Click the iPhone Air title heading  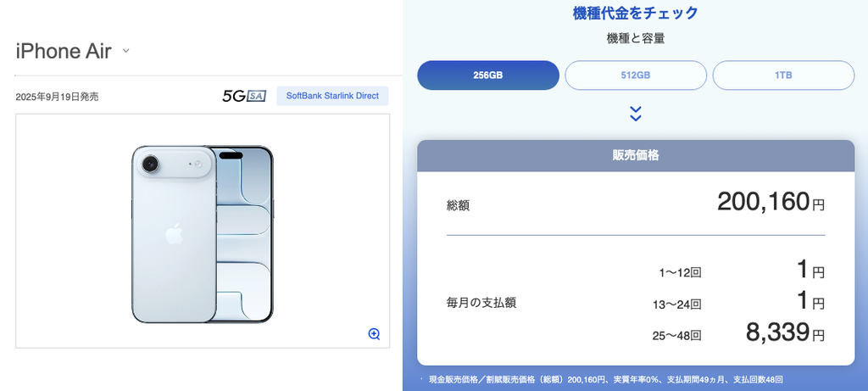pyautogui.click(x=64, y=52)
